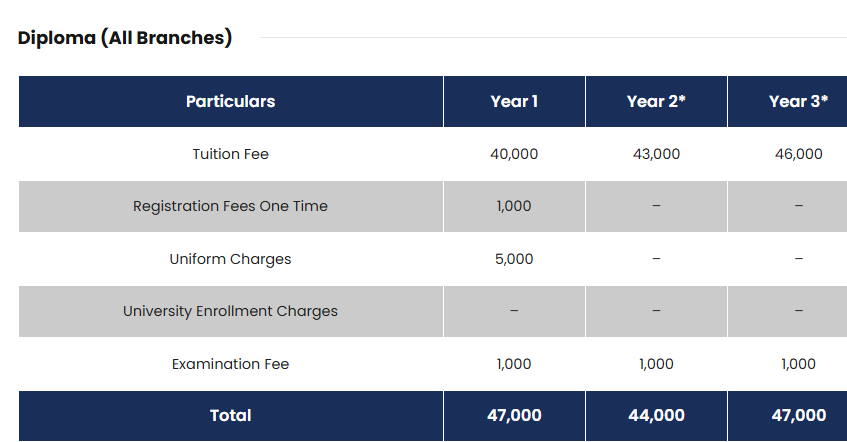Select the 40,000 tuition fee cell
This screenshot has width=847, height=442.
coord(514,154)
